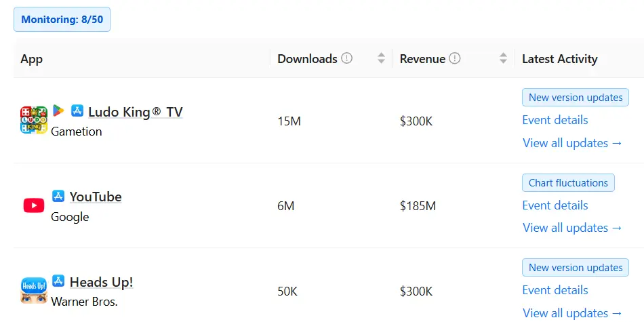This screenshot has height=322, width=644.
Task: Click the Monitoring: 8/50 badge
Action: [62, 19]
